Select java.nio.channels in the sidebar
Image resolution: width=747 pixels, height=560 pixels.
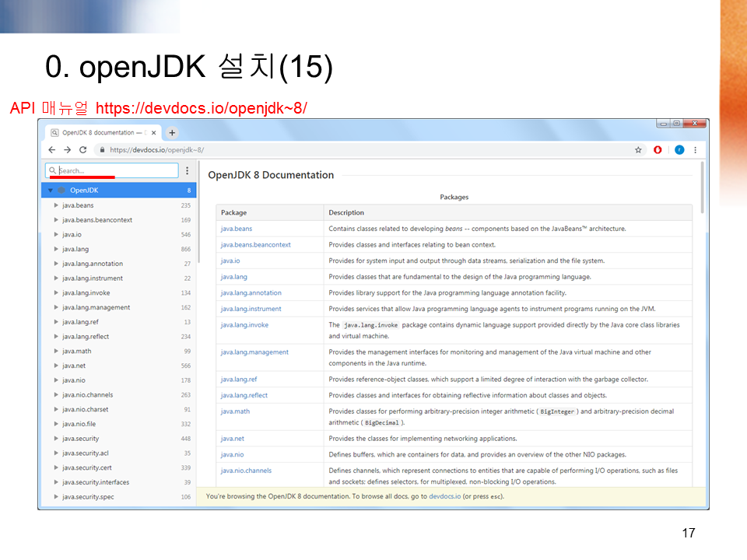[119, 395]
